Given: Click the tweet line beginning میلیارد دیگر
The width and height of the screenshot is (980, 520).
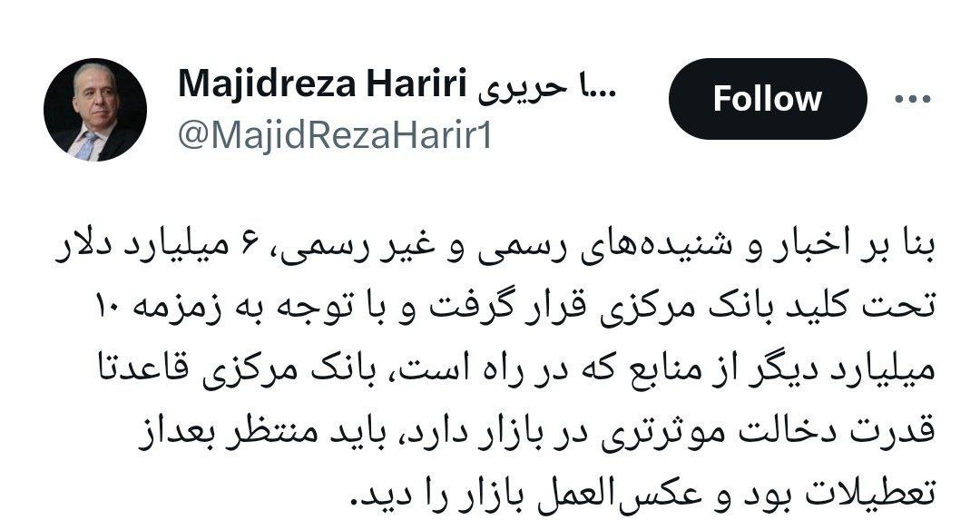Looking at the screenshot, I should point(517,370).
